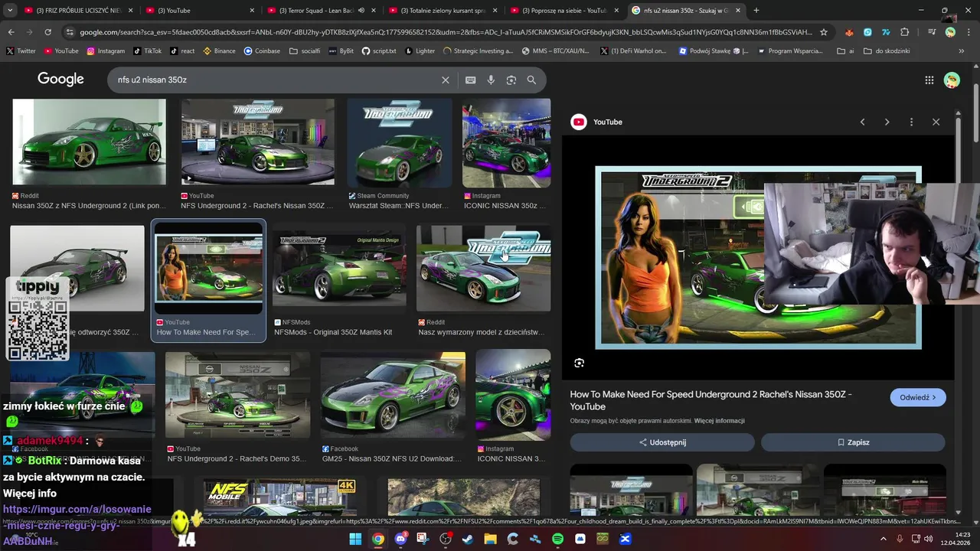The height and width of the screenshot is (551, 980).
Task: Bookmark this page with the star icon
Action: tap(824, 32)
